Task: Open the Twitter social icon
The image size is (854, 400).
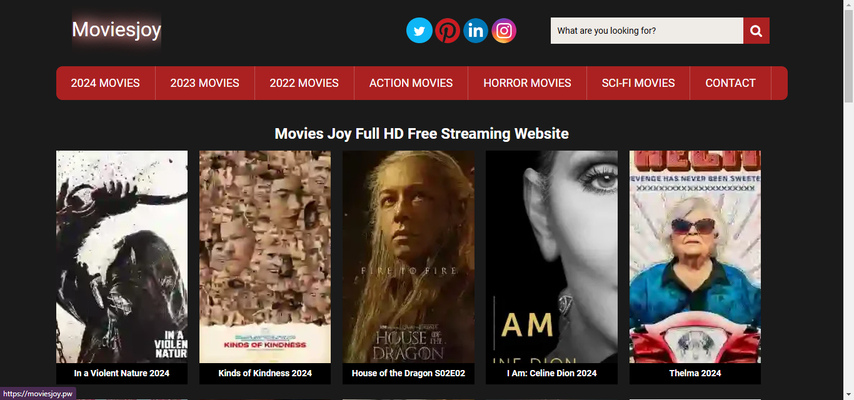Action: [x=419, y=31]
